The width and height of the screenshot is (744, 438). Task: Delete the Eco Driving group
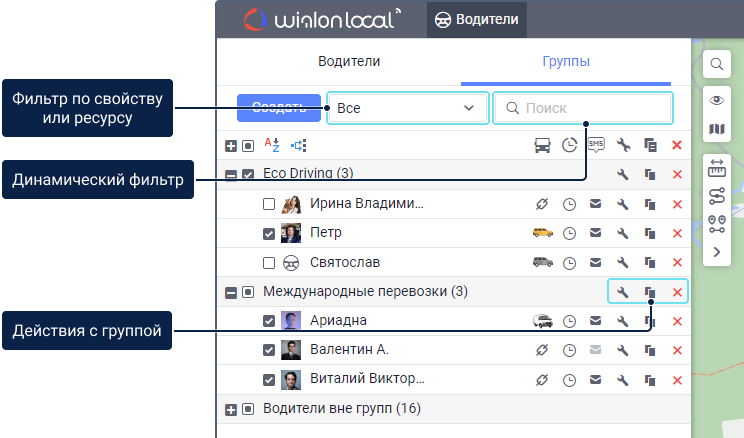[678, 175]
